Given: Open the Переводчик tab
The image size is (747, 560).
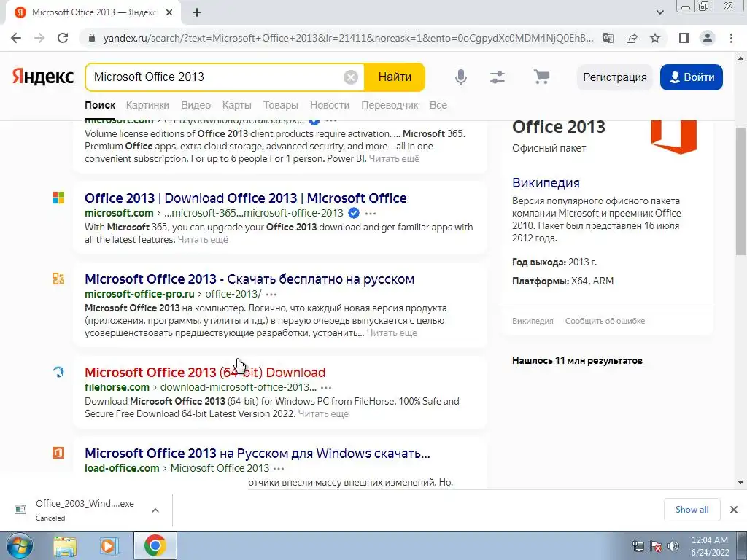Looking at the screenshot, I should point(390,105).
